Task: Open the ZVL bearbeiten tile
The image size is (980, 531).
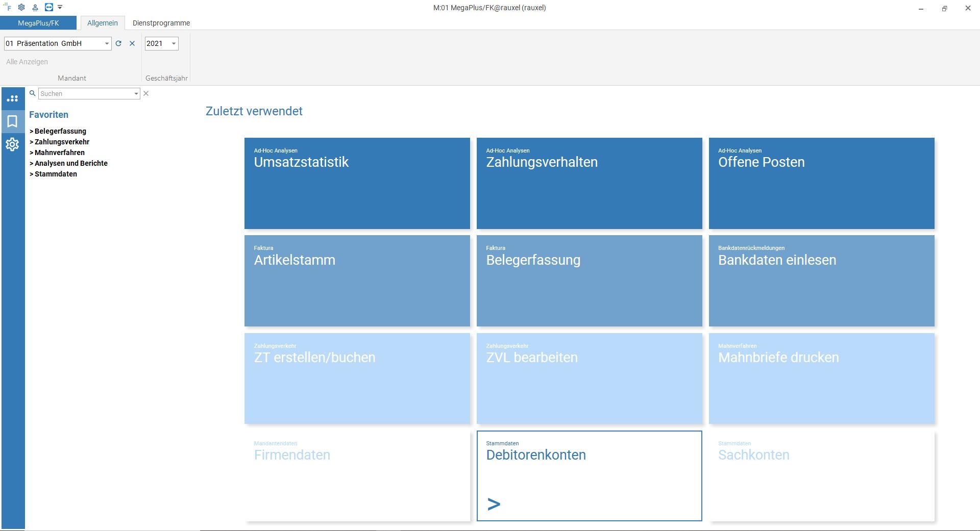Action: click(x=590, y=378)
